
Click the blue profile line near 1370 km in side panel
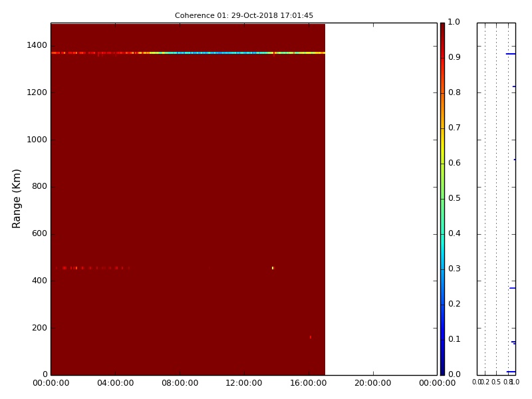coord(511,54)
